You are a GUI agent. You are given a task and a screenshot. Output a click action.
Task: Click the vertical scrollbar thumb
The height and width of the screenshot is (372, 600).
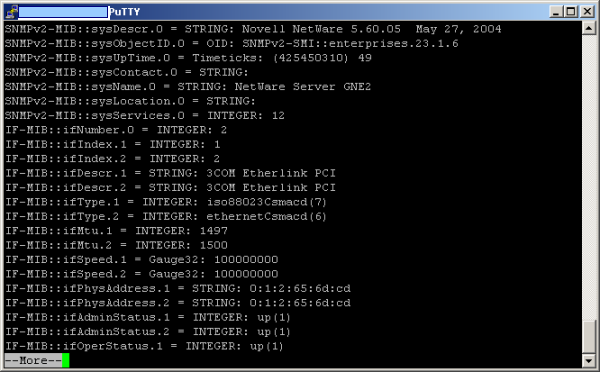589,337
